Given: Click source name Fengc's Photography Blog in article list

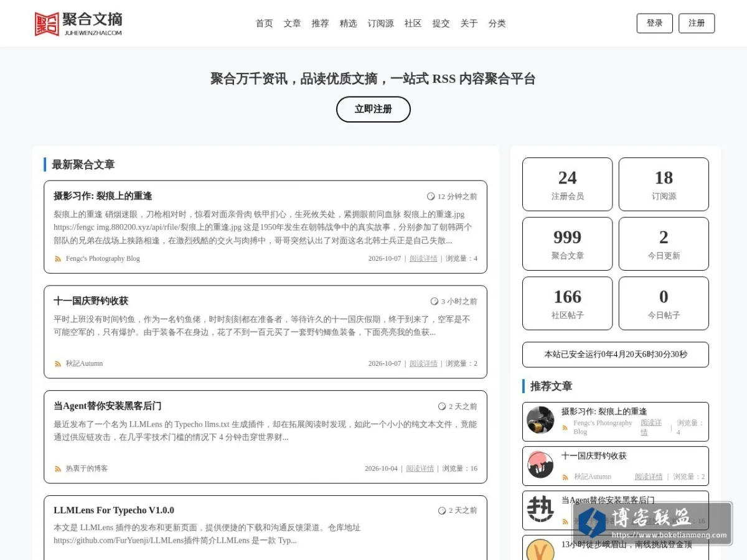Looking at the screenshot, I should (103, 259).
